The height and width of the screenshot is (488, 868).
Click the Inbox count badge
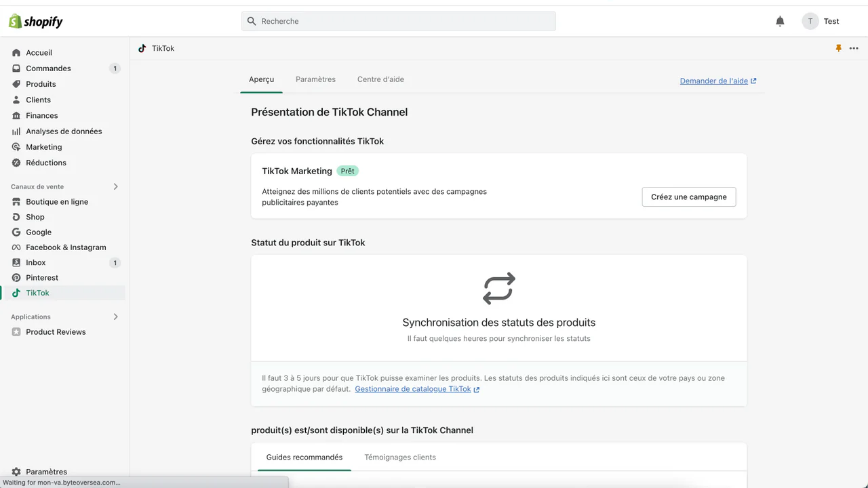(115, 263)
